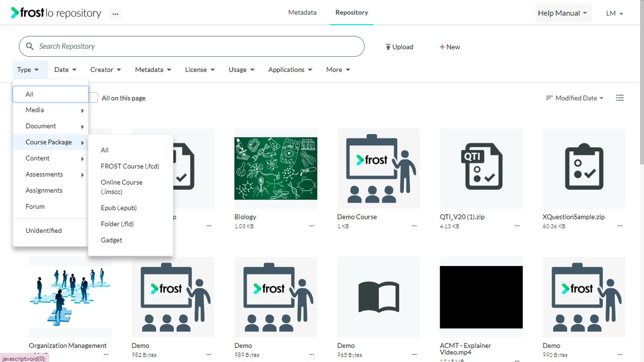The width and height of the screenshot is (644, 362).
Task: Select Course Package menu entry
Action: click(51, 142)
